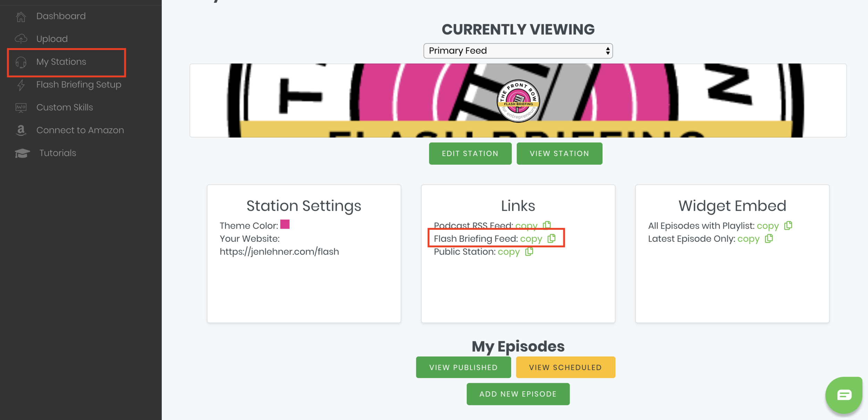The height and width of the screenshot is (420, 868).
Task: Click the My Episodes heading
Action: (x=518, y=346)
